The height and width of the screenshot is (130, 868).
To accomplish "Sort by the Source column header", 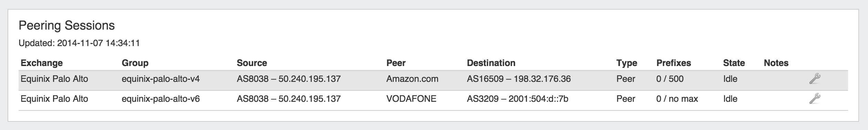I will pyautogui.click(x=252, y=63).
